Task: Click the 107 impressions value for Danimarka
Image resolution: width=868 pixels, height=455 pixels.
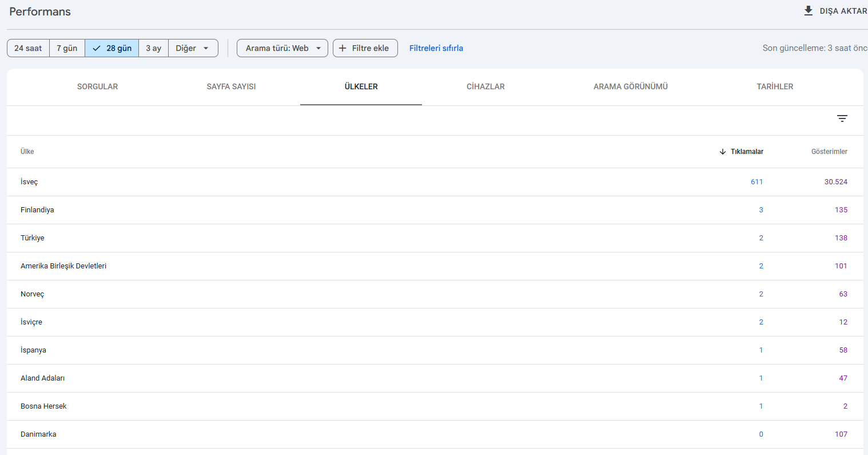Action: pyautogui.click(x=841, y=434)
